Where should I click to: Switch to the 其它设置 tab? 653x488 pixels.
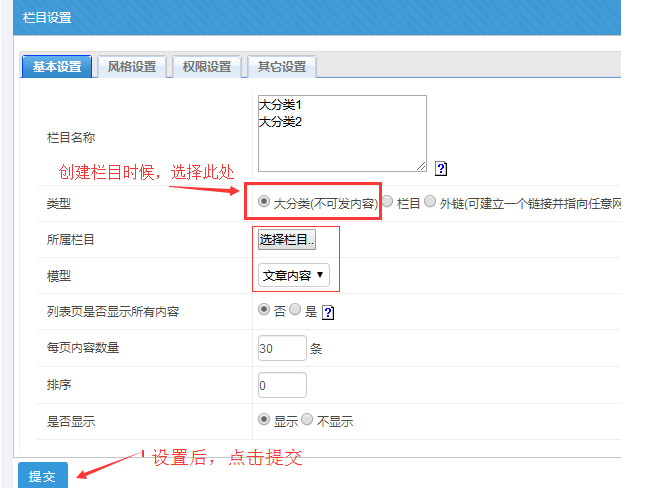click(x=282, y=67)
